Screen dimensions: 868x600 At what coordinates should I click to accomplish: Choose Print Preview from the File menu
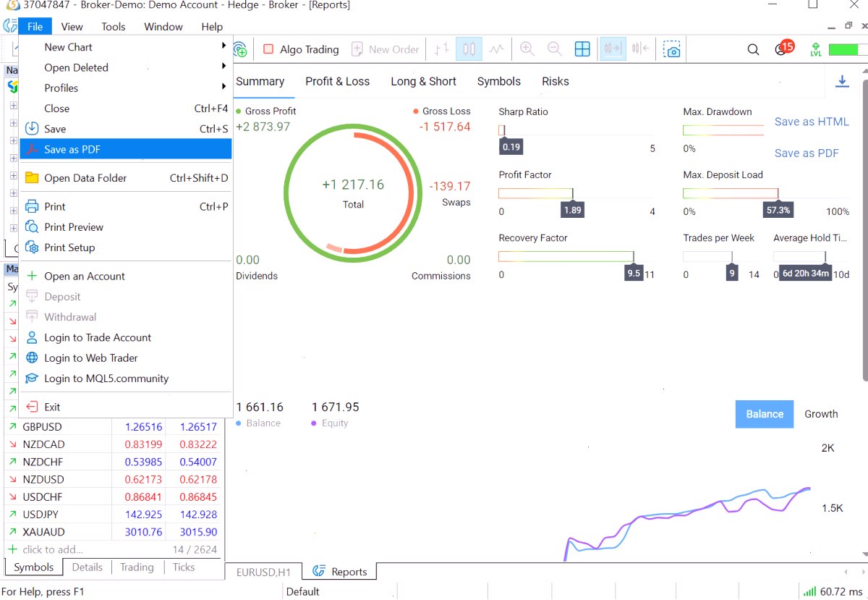tap(126, 227)
